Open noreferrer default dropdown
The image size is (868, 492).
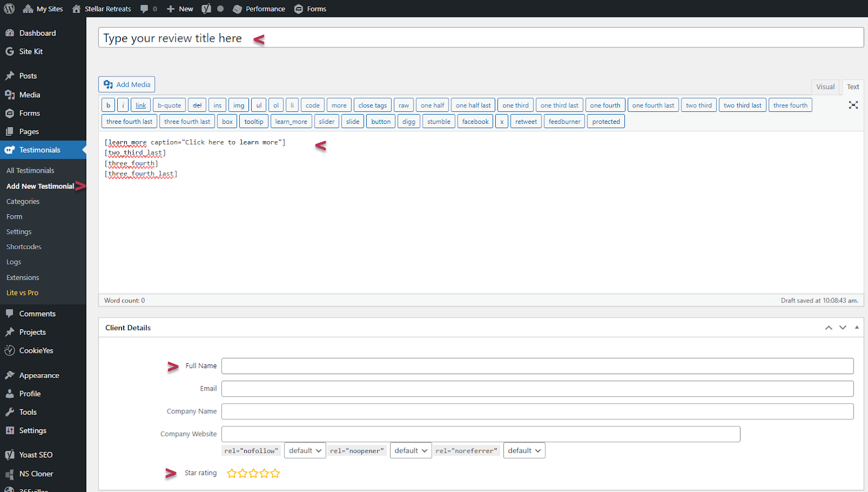(524, 451)
